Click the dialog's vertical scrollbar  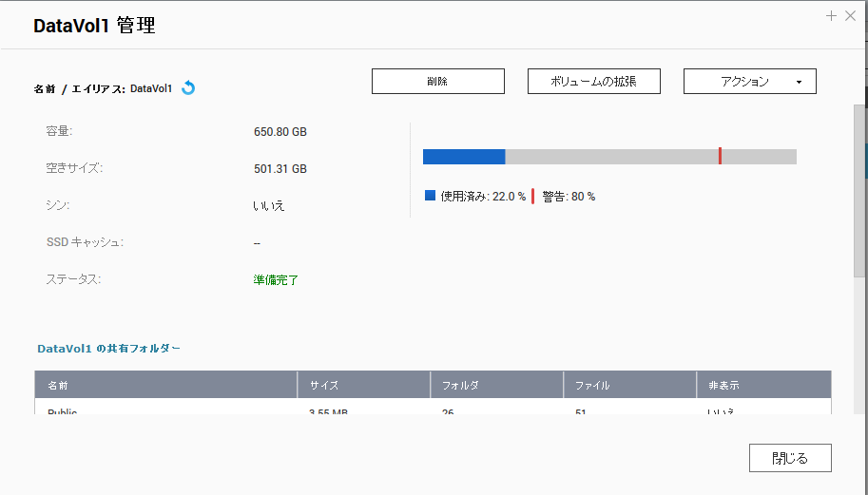pos(859,191)
